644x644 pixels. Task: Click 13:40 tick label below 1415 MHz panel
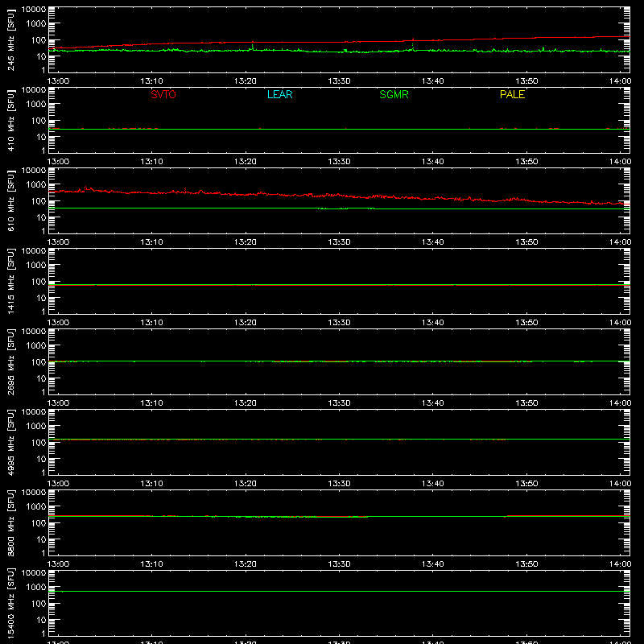[433, 323]
